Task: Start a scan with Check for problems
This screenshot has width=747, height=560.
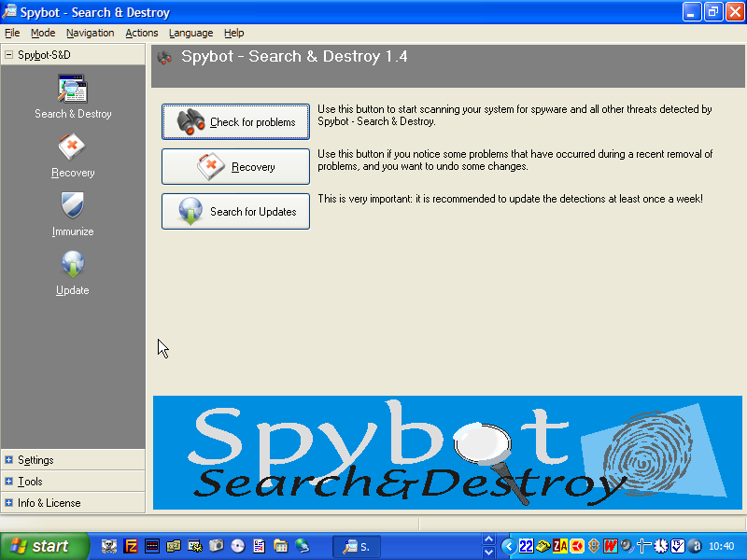Action: tap(236, 122)
